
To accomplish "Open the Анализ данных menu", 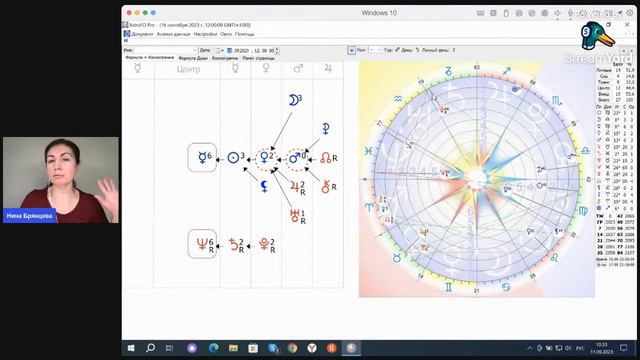I will (173, 34).
